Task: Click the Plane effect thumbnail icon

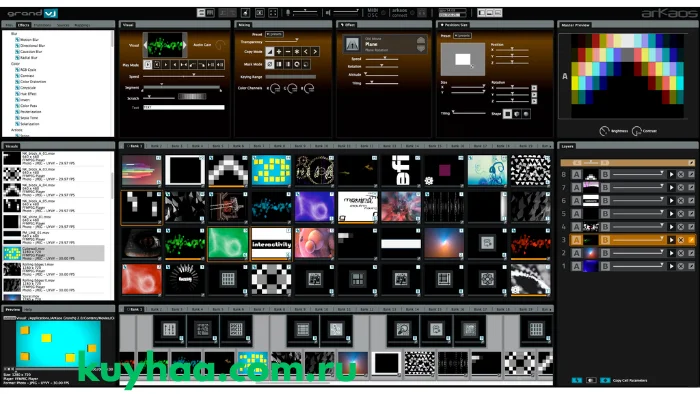Action: point(352,44)
